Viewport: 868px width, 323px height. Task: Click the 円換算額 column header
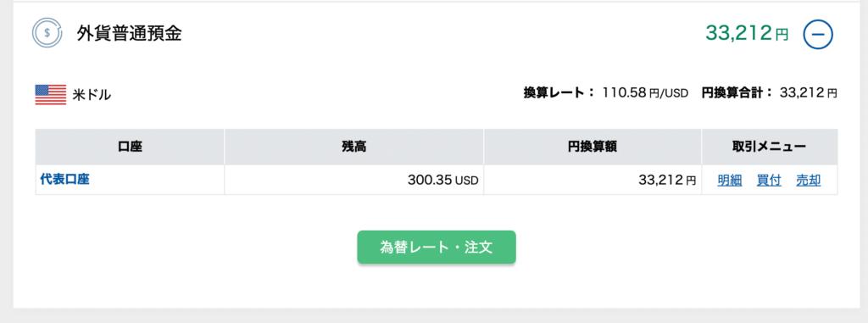(x=593, y=147)
